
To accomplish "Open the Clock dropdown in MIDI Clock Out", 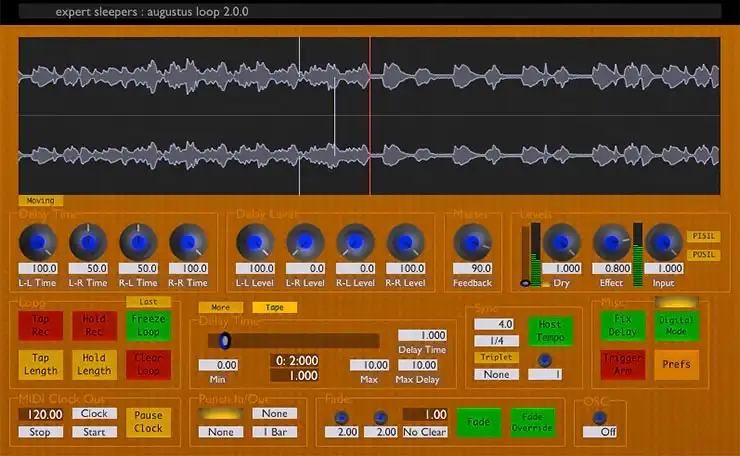I will coord(94,414).
